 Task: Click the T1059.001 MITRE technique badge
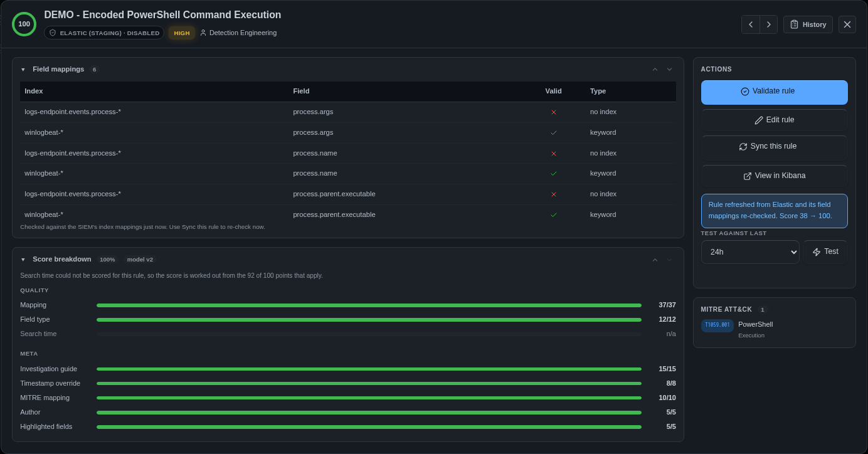(x=717, y=325)
